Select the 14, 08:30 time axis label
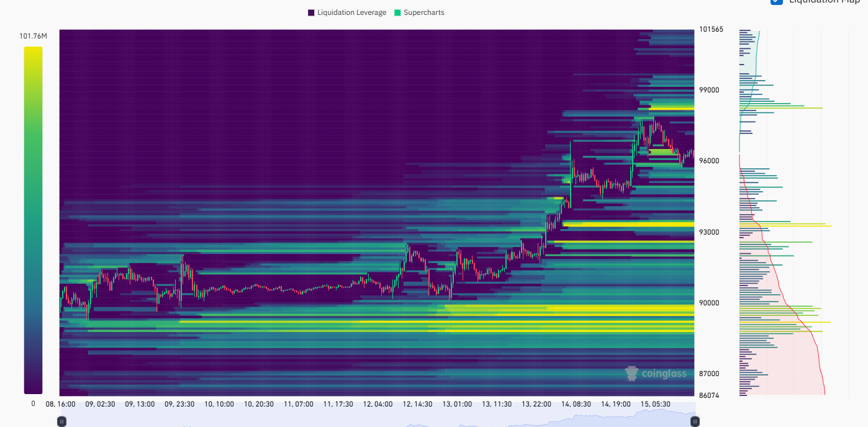Image resolution: width=868 pixels, height=427 pixels. click(x=577, y=404)
